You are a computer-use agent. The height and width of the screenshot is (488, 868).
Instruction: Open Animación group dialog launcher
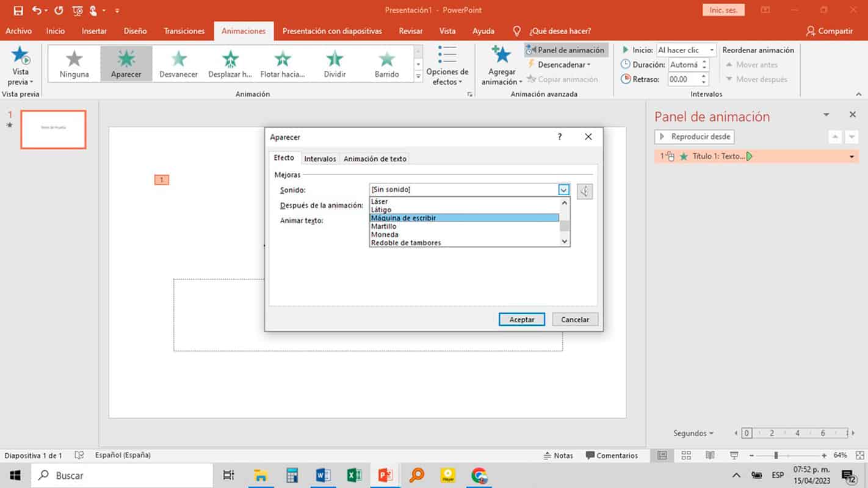[469, 95]
